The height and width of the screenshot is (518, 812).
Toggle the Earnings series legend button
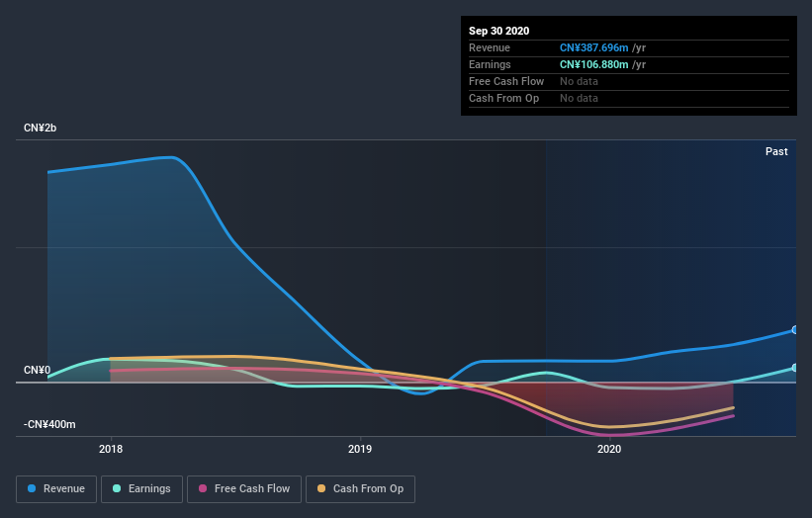pos(141,489)
